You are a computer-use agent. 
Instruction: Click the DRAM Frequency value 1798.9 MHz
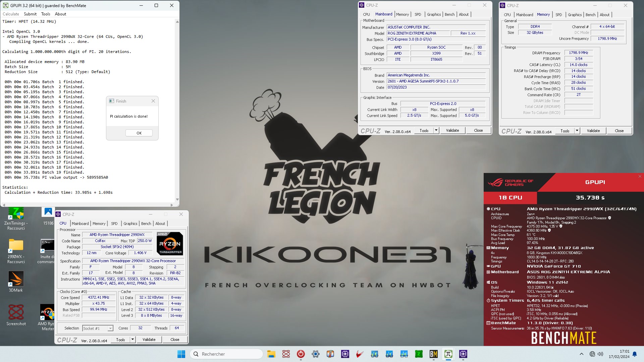tap(579, 53)
